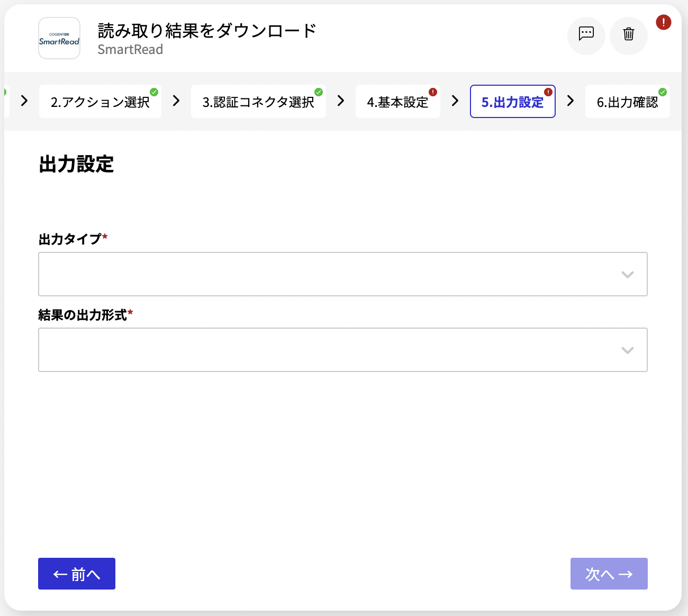This screenshot has width=688, height=616.
Task: Click the red error badge near the trash icon
Action: click(664, 22)
